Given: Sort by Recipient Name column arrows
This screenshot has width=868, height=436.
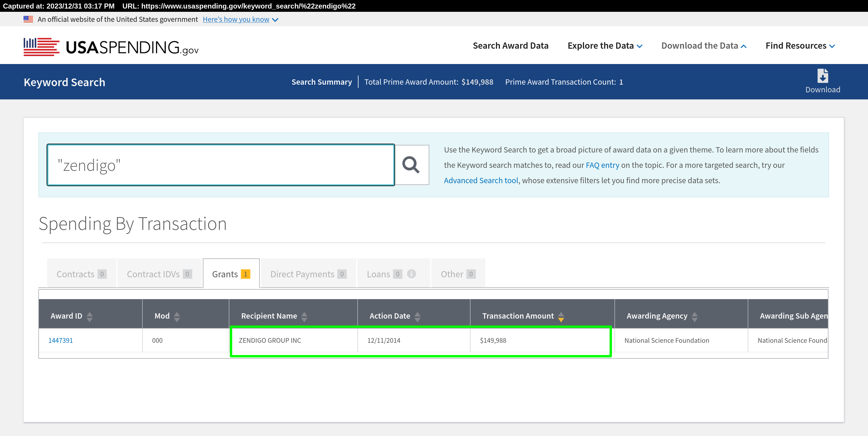Looking at the screenshot, I should 304,317.
